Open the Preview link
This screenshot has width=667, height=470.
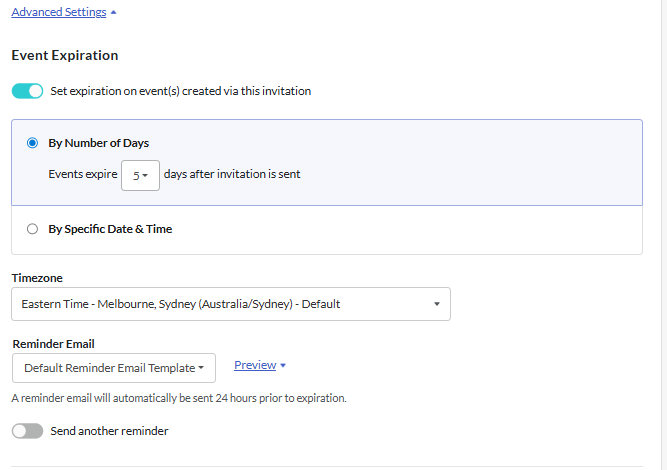pyautogui.click(x=255, y=365)
